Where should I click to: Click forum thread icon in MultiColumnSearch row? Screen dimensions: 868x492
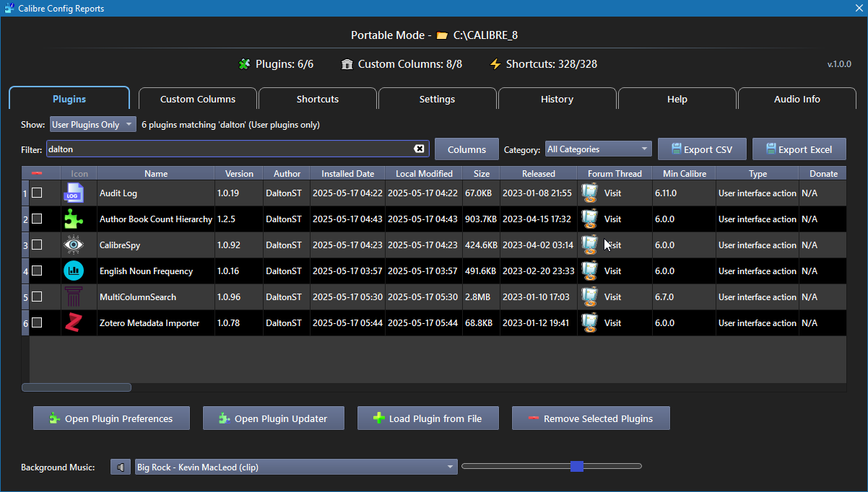[590, 296]
